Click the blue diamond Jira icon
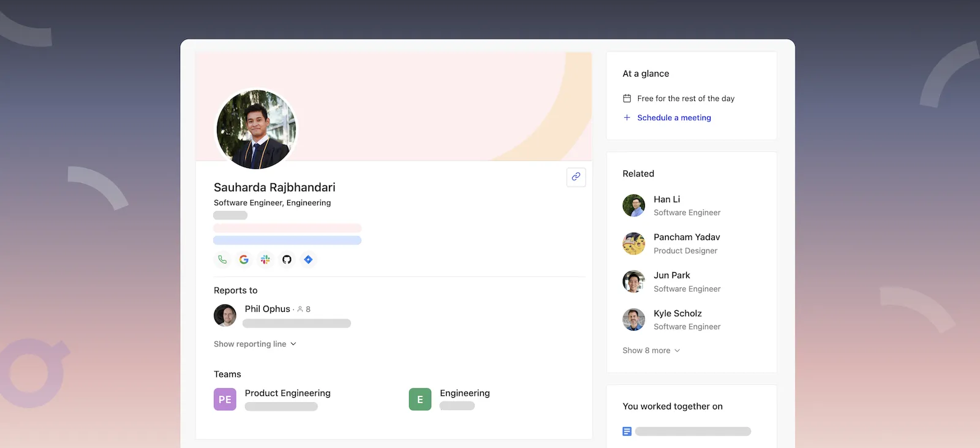The height and width of the screenshot is (448, 980). click(308, 260)
